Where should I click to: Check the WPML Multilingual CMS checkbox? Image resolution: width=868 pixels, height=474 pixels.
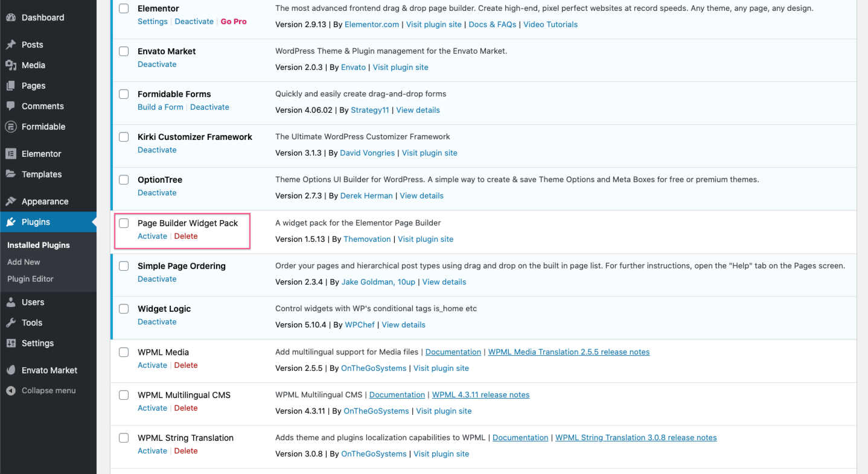(x=124, y=395)
